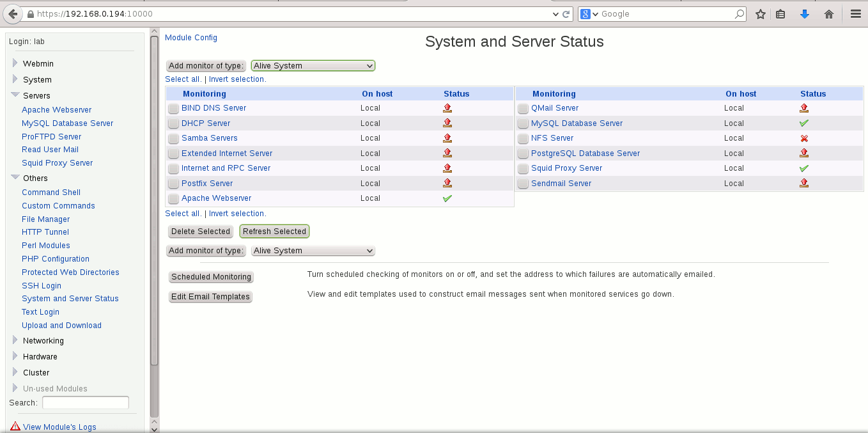Check the BIND DNS Server checkbox
This screenshot has width=868, height=433.
[173, 109]
